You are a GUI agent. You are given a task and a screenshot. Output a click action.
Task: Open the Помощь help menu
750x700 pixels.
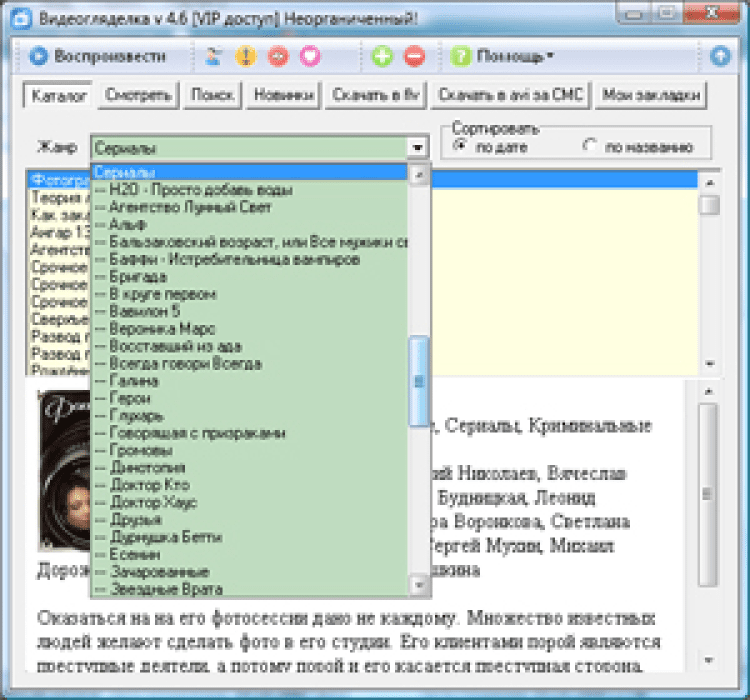pyautogui.click(x=501, y=56)
